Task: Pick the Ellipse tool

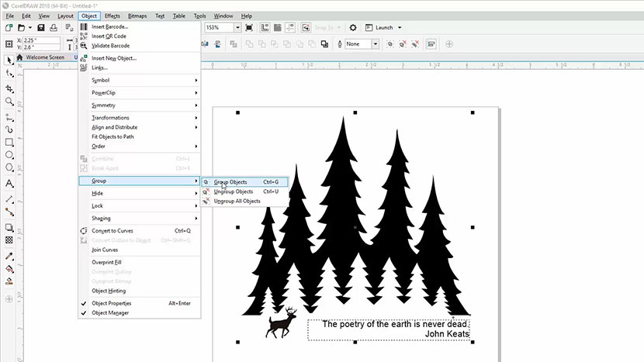Action: [x=9, y=156]
